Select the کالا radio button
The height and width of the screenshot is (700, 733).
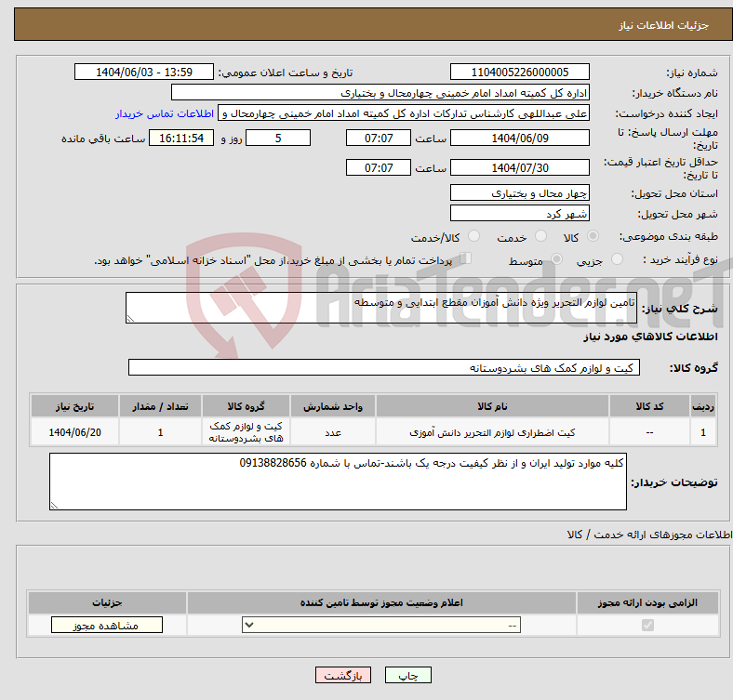593,237
